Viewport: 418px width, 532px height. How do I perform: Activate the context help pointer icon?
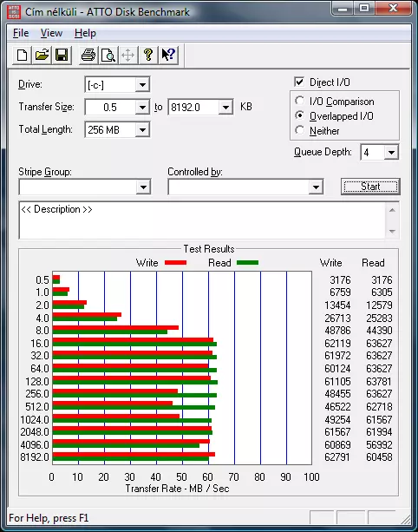pyautogui.click(x=168, y=55)
